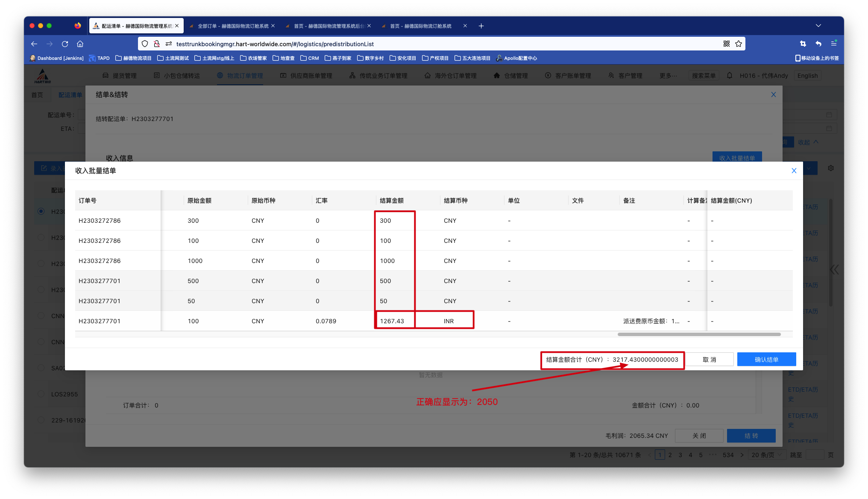Open the QR code icon in address bar
This screenshot has width=868, height=499.
[727, 44]
